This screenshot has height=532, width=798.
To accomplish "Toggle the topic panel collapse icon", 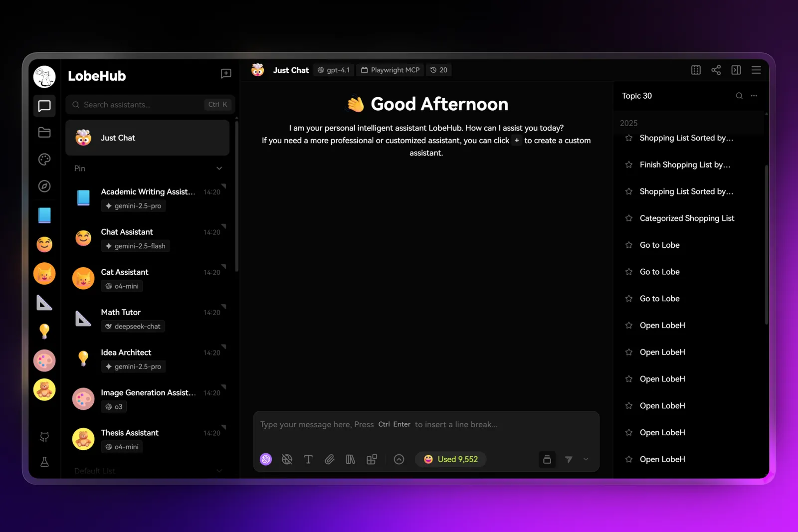I will pos(736,70).
